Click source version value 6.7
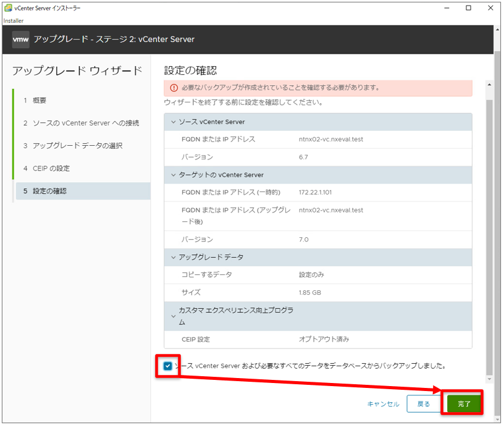This screenshot has width=504, height=425. pos(303,157)
